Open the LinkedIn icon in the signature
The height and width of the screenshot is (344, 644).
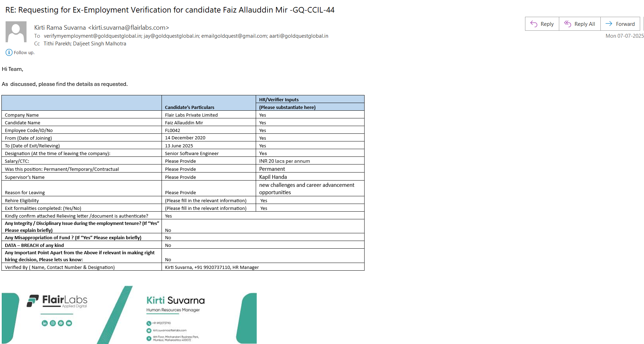pyautogui.click(x=45, y=323)
